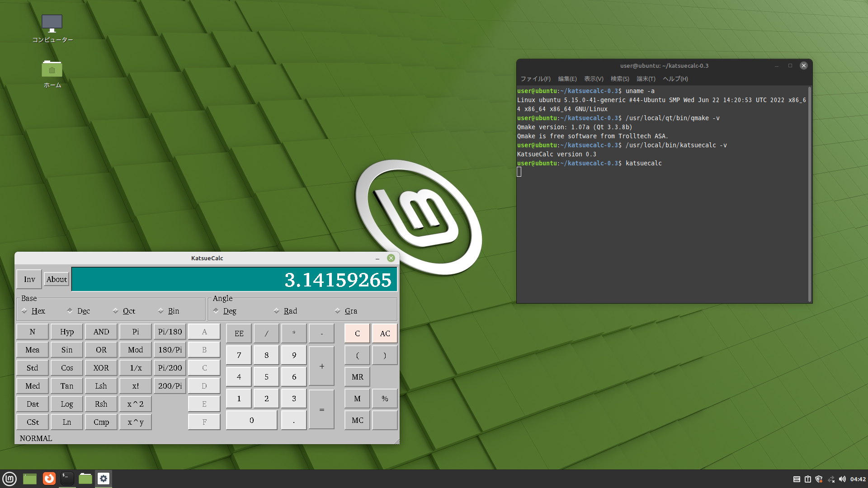
Task: Click the CSt button
Action: tap(33, 422)
